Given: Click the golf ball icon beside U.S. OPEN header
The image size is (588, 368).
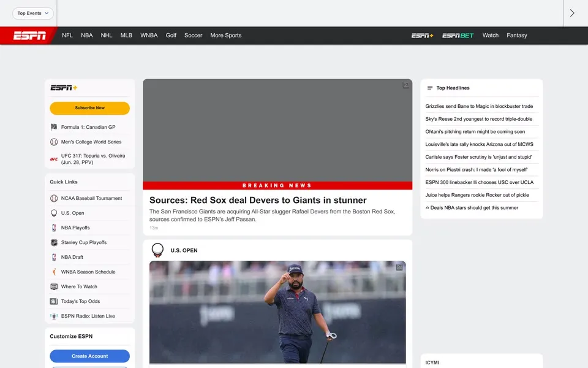Looking at the screenshot, I should pyautogui.click(x=157, y=250).
